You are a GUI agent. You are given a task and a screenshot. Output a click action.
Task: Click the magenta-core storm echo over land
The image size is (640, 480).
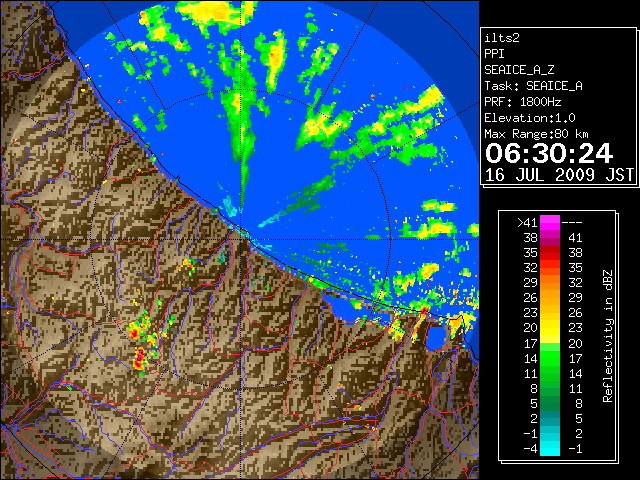[x=139, y=357]
